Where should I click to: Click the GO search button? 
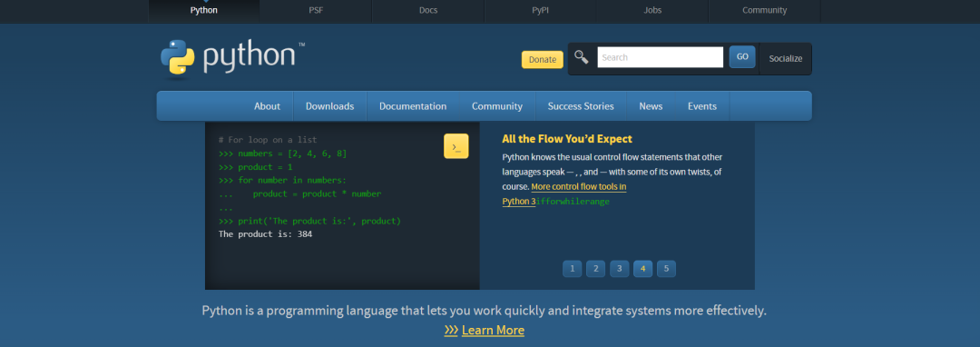(x=742, y=57)
